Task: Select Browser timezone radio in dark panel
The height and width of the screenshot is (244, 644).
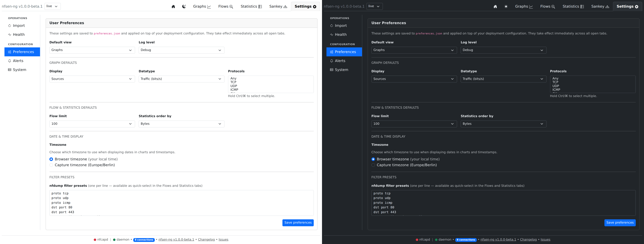Action: [373, 159]
